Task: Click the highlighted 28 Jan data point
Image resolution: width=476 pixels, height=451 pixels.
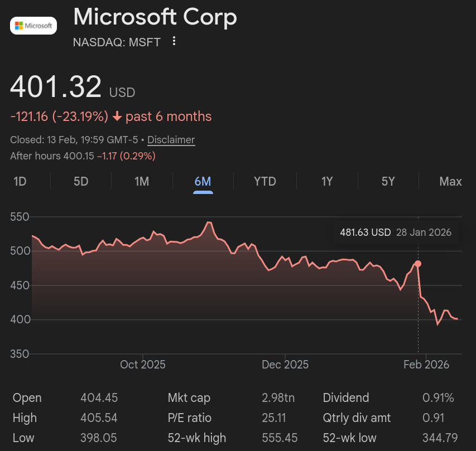Action: coord(418,263)
